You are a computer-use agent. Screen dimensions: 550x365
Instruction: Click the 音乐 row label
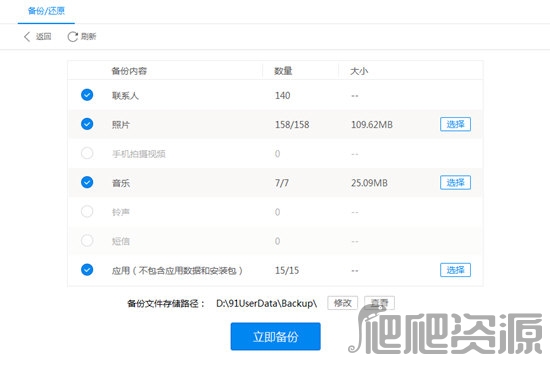point(121,183)
